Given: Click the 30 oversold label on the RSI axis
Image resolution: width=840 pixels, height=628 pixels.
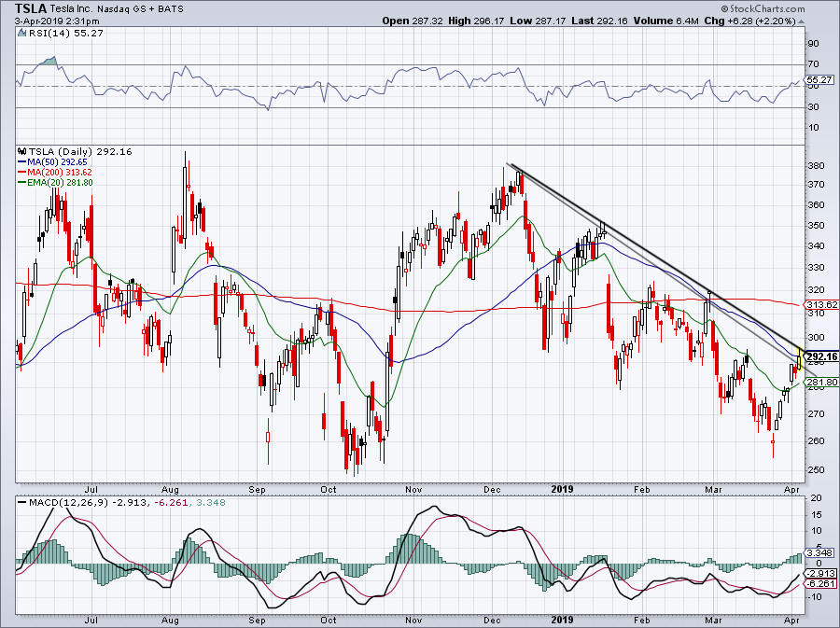Looking at the screenshot, I should (813, 107).
